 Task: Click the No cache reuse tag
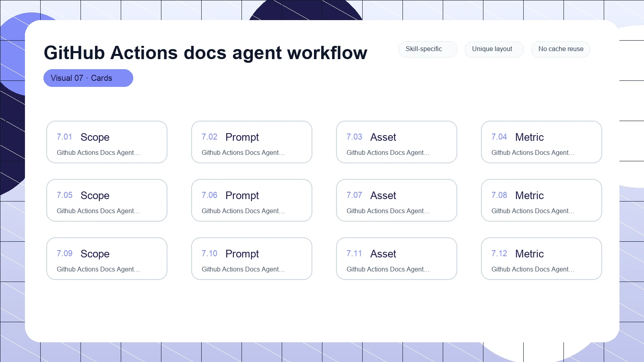pos(560,49)
